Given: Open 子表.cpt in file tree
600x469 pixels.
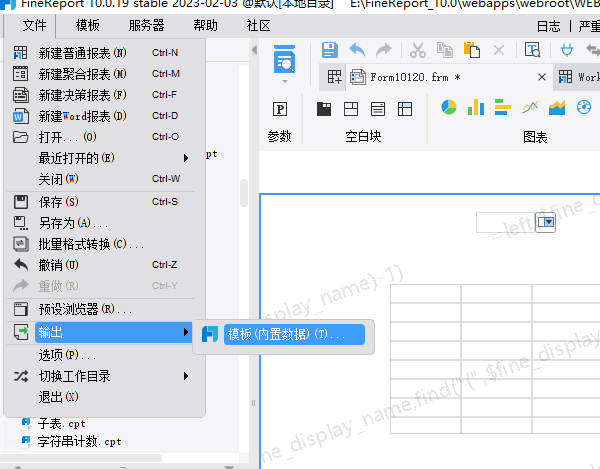Looking at the screenshot, I should pyautogui.click(x=61, y=423).
